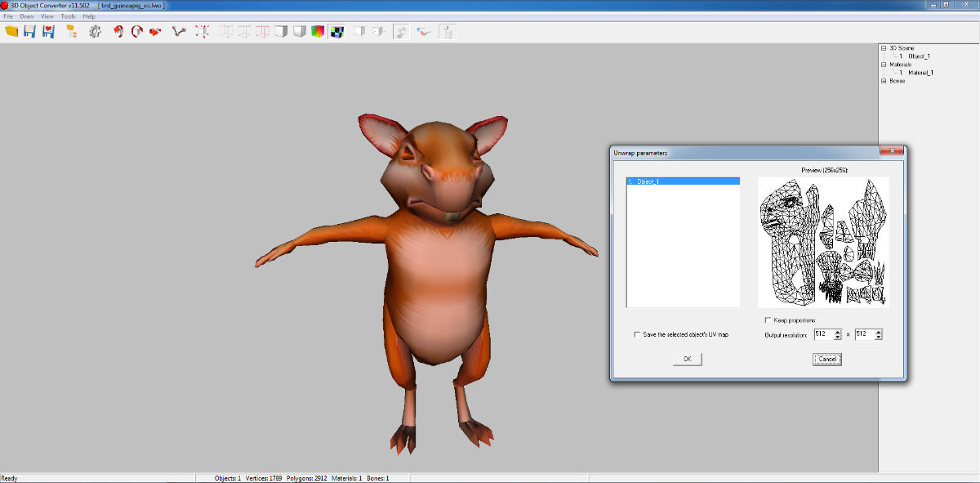Open settings with the gear toolbar icon
980x483 pixels.
[95, 31]
